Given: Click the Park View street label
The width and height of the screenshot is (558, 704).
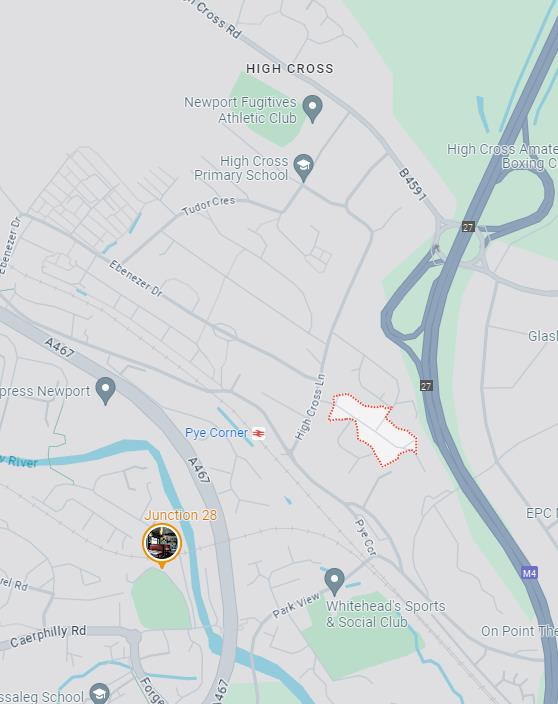Looking at the screenshot, I should 296,604.
